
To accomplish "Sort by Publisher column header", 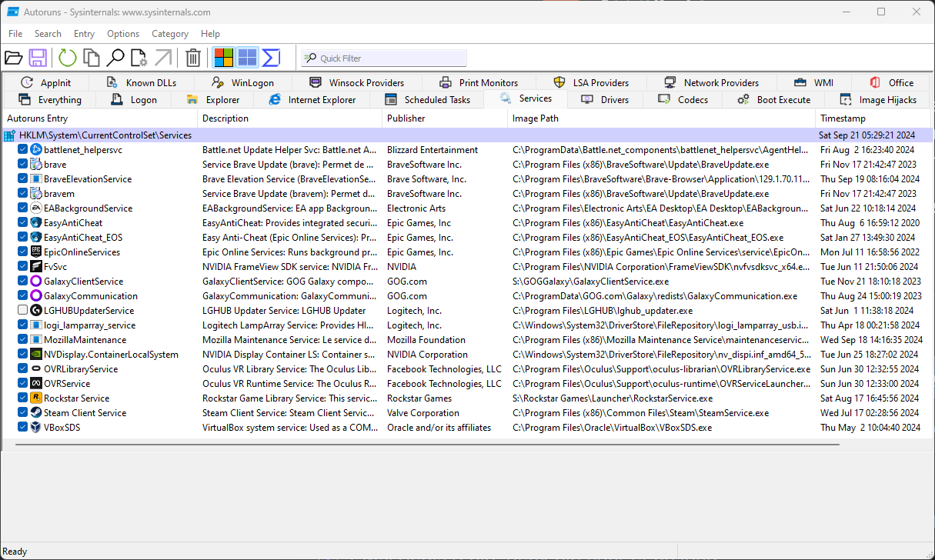I will (445, 118).
